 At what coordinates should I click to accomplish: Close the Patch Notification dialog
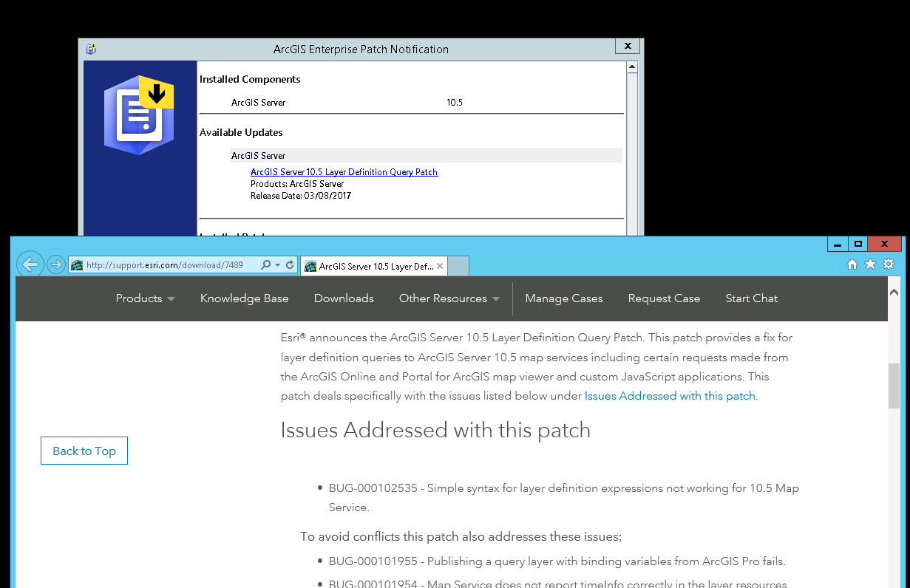pos(628,46)
